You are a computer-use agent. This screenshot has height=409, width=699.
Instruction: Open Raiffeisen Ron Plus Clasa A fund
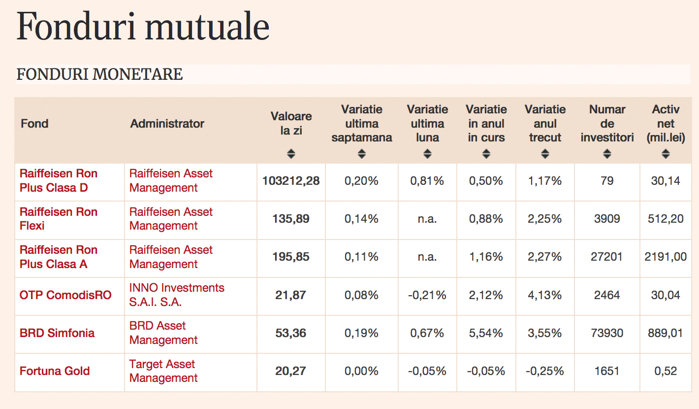(x=58, y=256)
